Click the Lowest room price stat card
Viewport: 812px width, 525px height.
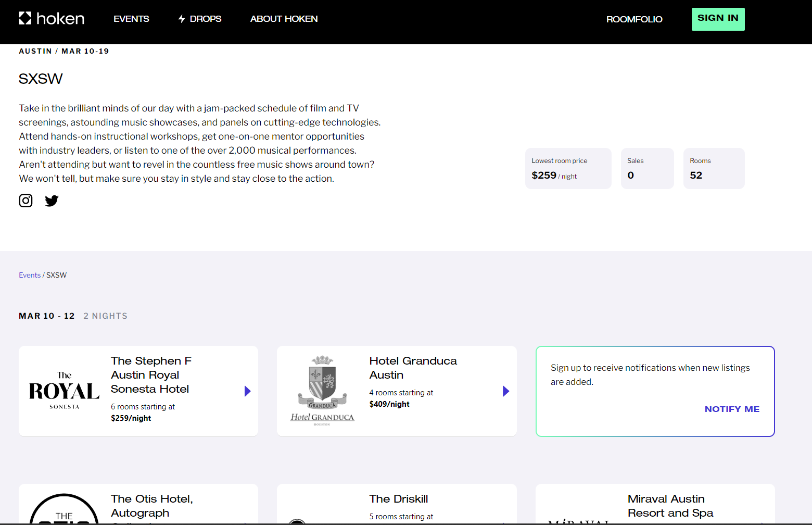568,168
